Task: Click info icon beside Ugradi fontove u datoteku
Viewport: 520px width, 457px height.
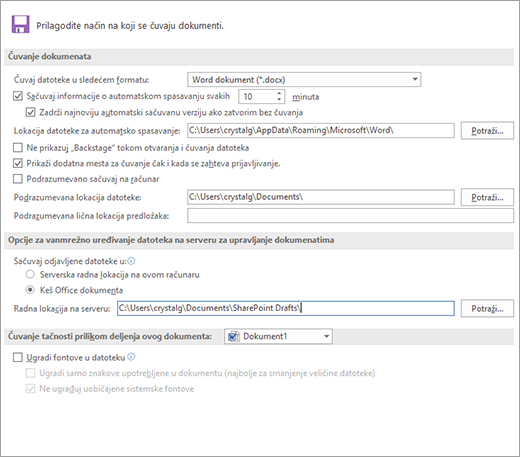Action: (x=131, y=357)
